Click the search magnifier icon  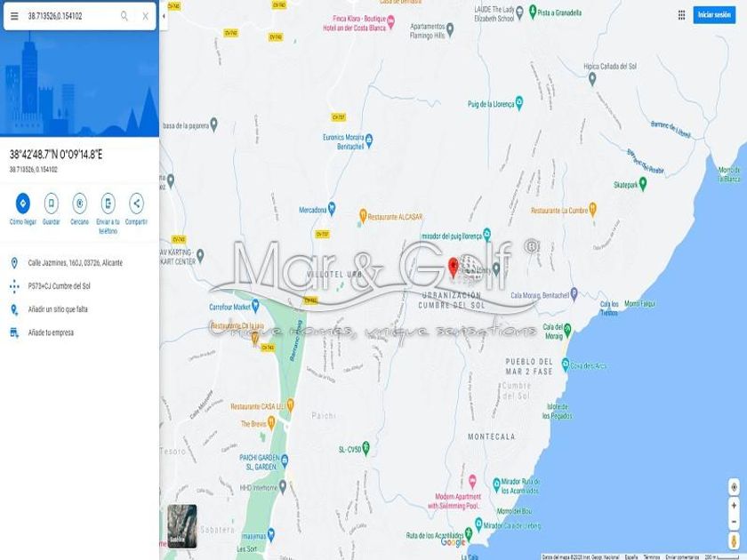[124, 16]
